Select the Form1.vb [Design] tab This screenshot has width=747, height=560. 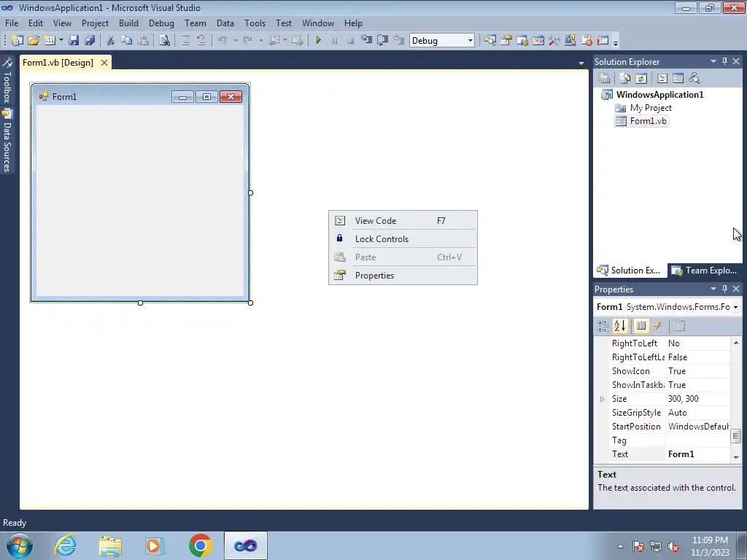58,63
